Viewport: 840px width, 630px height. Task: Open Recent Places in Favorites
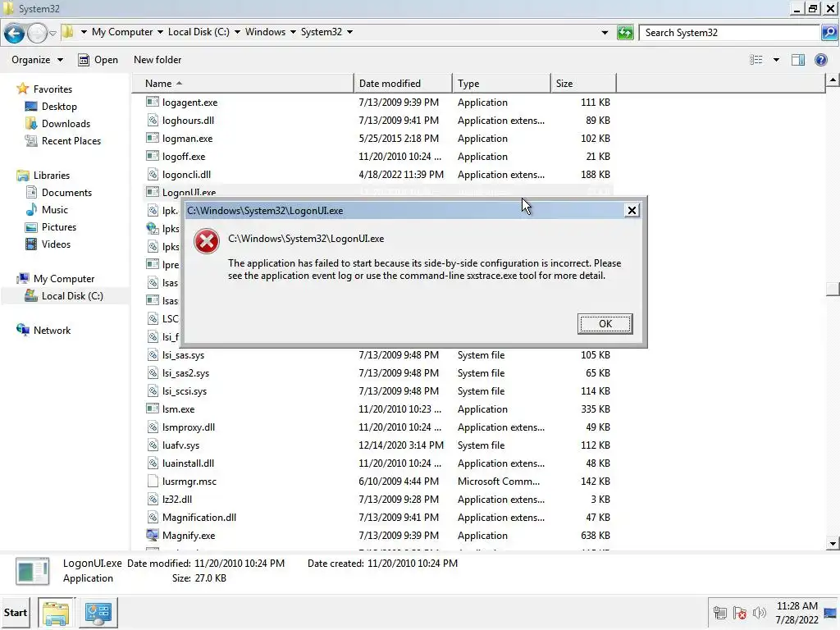tap(71, 141)
